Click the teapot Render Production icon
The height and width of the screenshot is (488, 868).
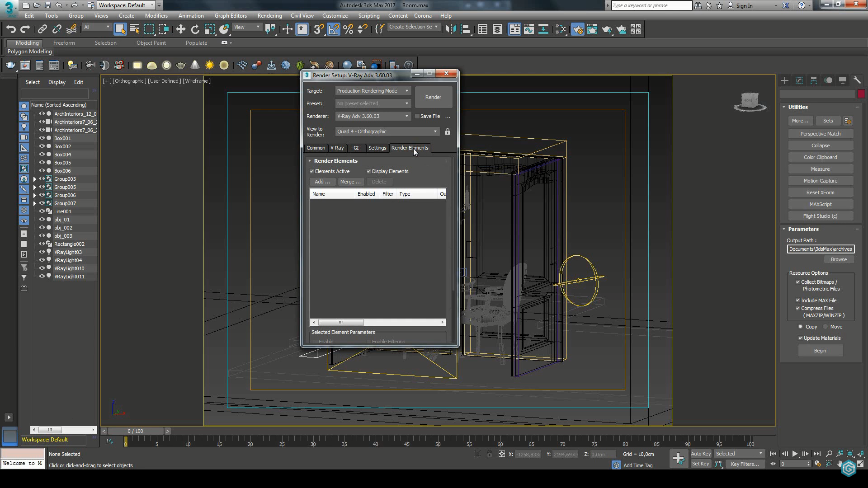pos(607,29)
